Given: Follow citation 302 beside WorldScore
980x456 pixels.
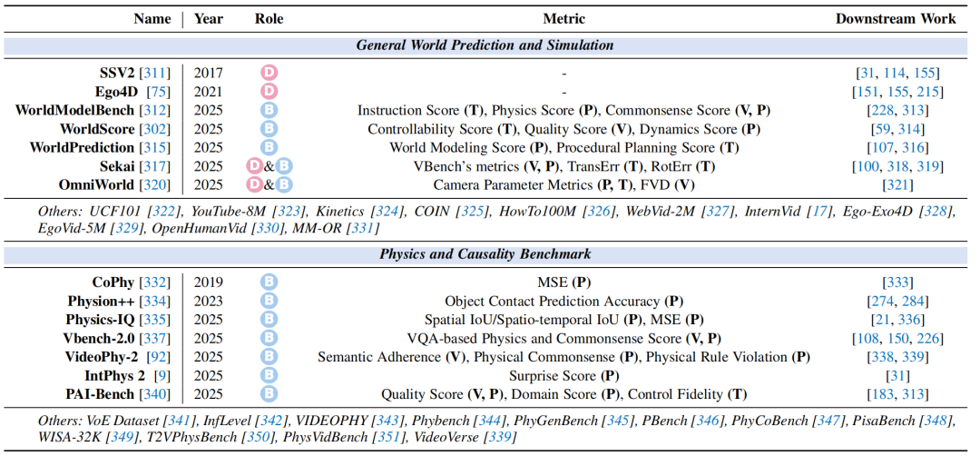Looking at the screenshot, I should [157, 130].
